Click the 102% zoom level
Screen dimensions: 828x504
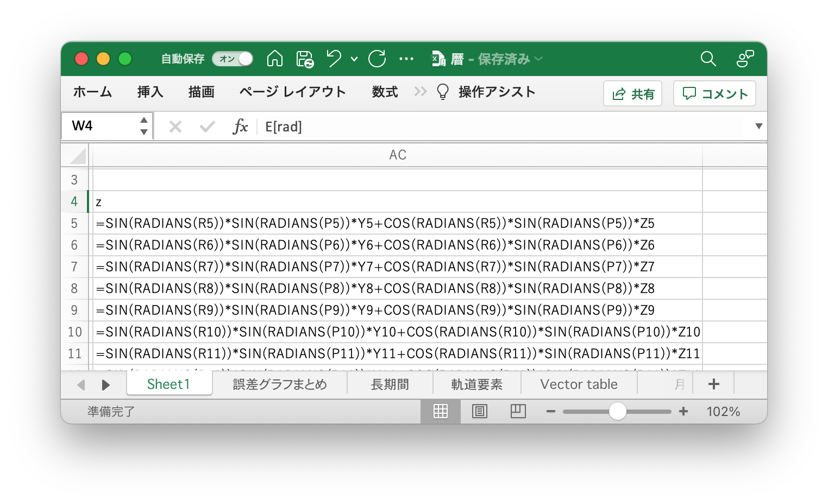click(723, 412)
